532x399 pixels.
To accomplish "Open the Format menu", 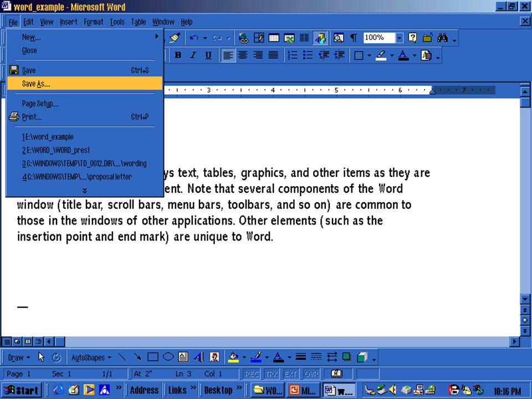I will pyautogui.click(x=93, y=22).
